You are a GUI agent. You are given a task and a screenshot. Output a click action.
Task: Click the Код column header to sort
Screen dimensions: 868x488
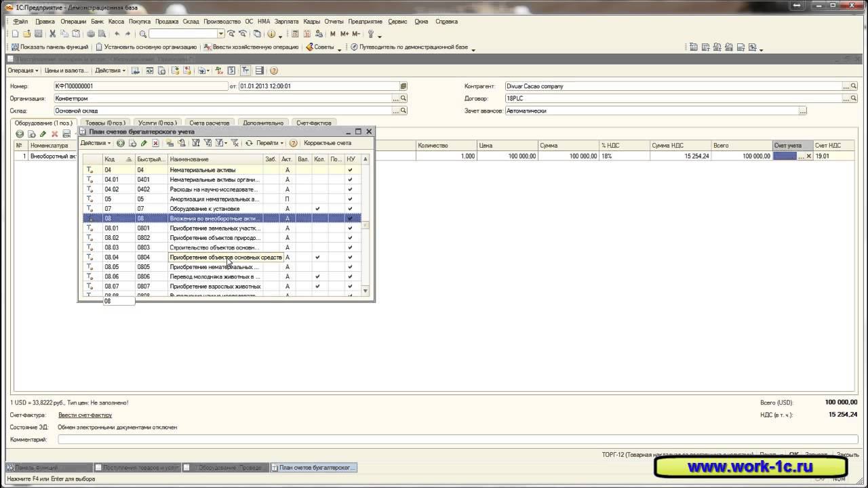[x=119, y=159]
